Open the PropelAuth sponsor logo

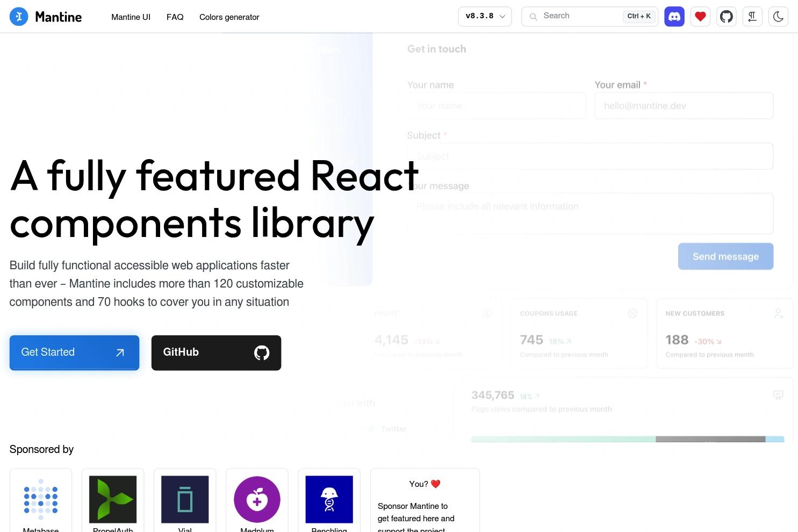click(113, 500)
